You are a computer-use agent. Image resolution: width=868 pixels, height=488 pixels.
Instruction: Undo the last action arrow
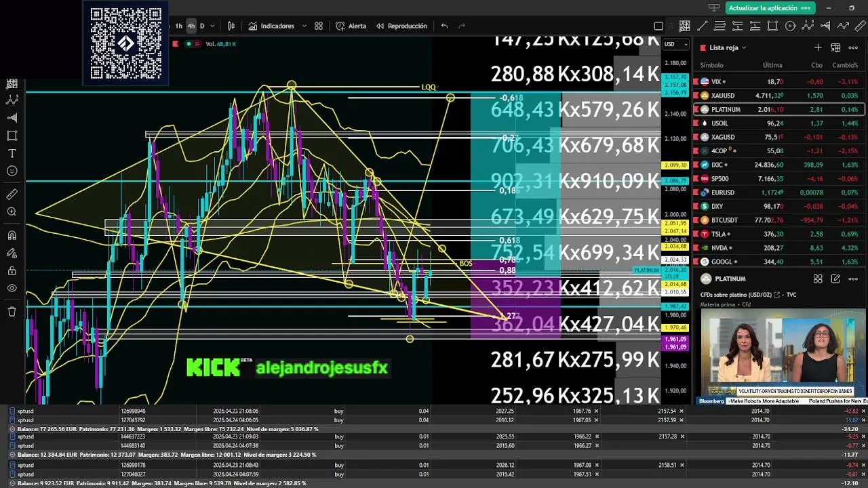[x=444, y=26]
